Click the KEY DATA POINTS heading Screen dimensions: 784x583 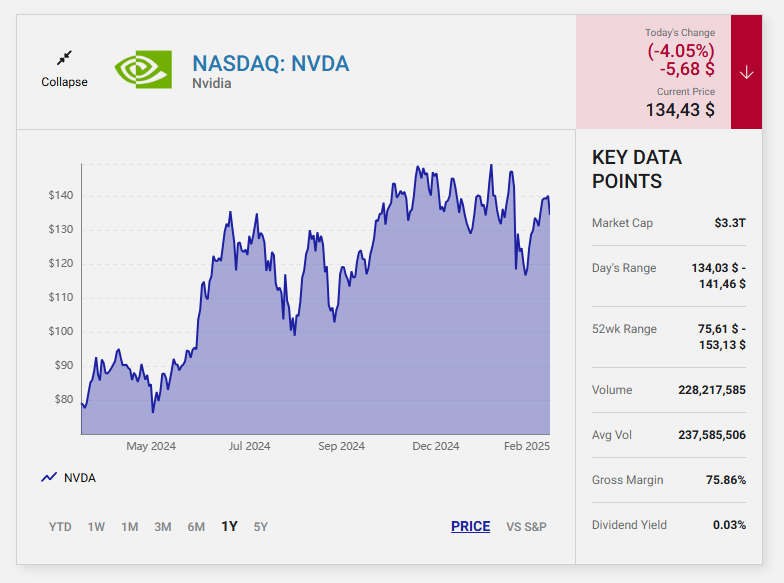click(636, 169)
